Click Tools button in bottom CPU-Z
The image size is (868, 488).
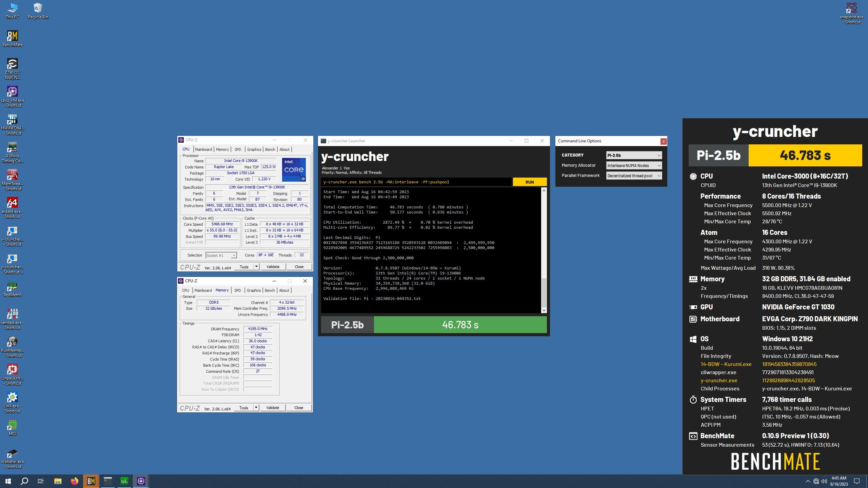(244, 408)
